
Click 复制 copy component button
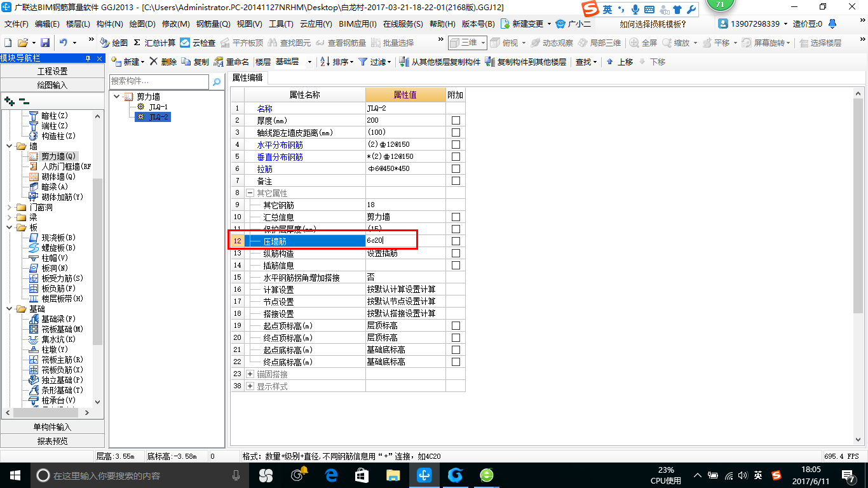click(195, 62)
